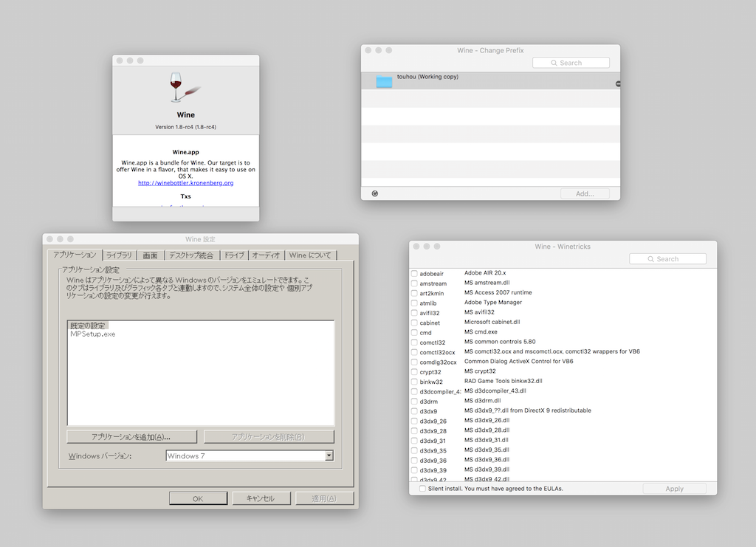Click the Search field in Winetricks window
The image size is (756, 547).
coord(667,259)
